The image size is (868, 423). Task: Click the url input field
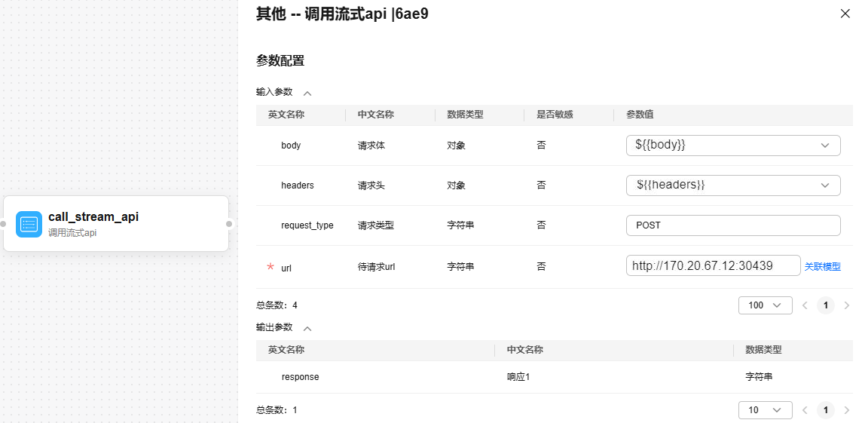713,265
